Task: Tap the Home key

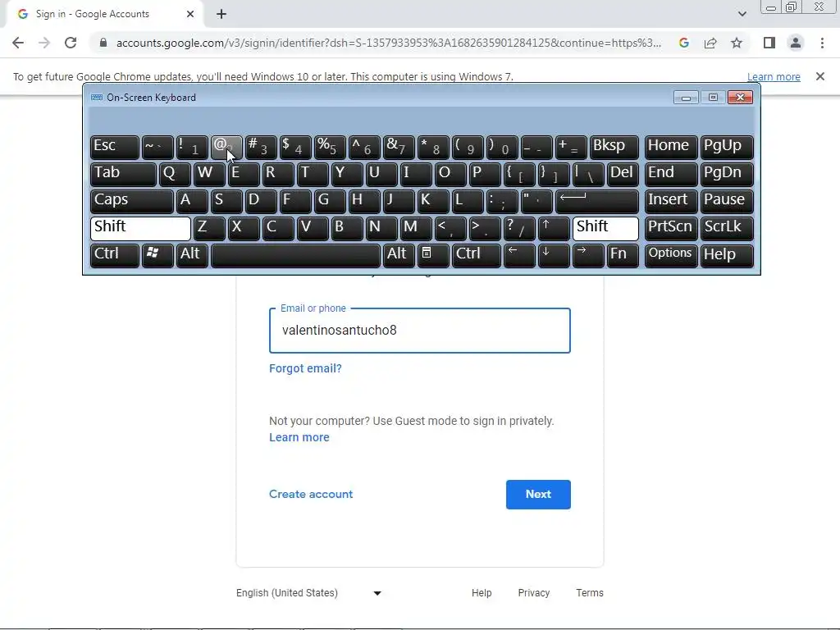Action: click(x=671, y=147)
